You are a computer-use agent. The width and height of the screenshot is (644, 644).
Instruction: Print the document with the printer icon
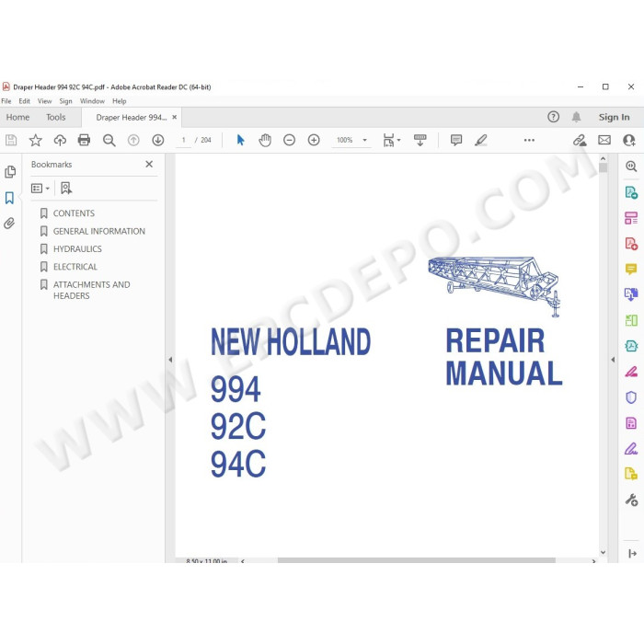point(85,141)
